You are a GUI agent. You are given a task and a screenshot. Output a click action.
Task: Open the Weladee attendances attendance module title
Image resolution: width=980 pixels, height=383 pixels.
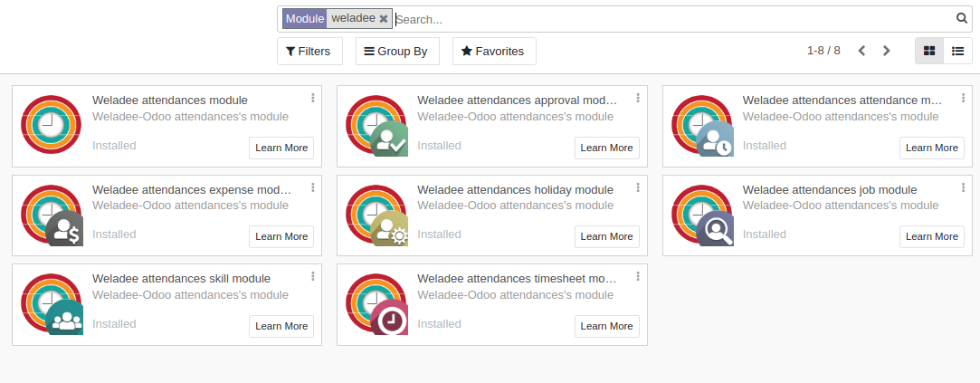tap(842, 101)
